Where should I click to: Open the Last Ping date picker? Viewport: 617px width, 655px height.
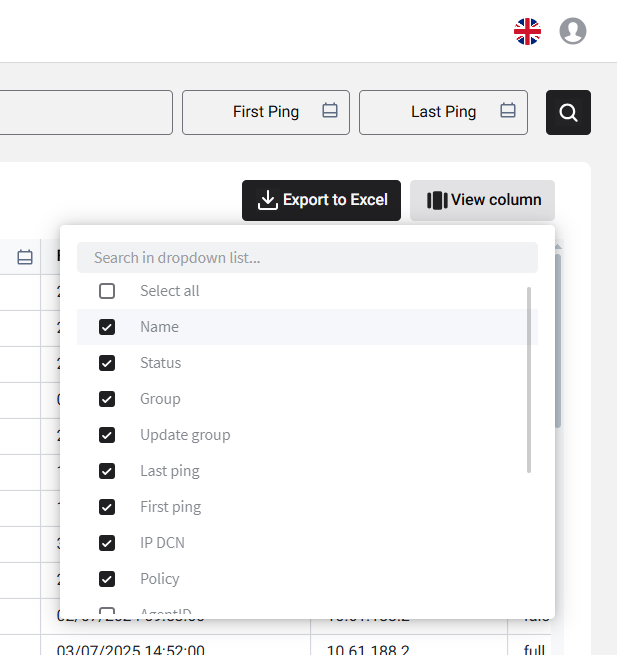click(x=443, y=112)
